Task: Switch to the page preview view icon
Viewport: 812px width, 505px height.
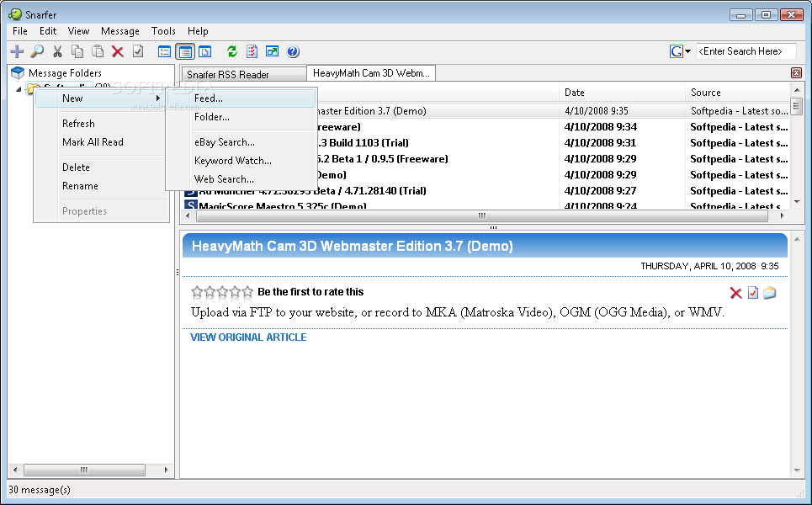Action: coord(205,51)
